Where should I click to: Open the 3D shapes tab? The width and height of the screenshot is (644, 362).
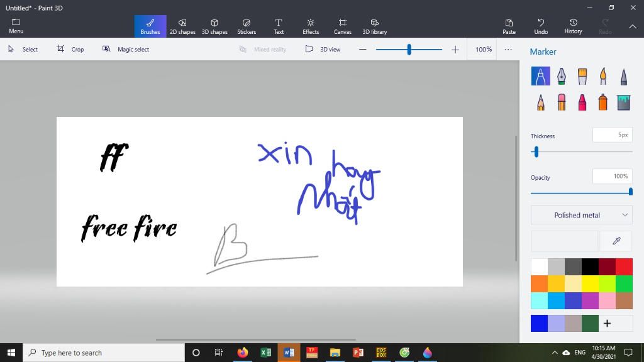214,26
